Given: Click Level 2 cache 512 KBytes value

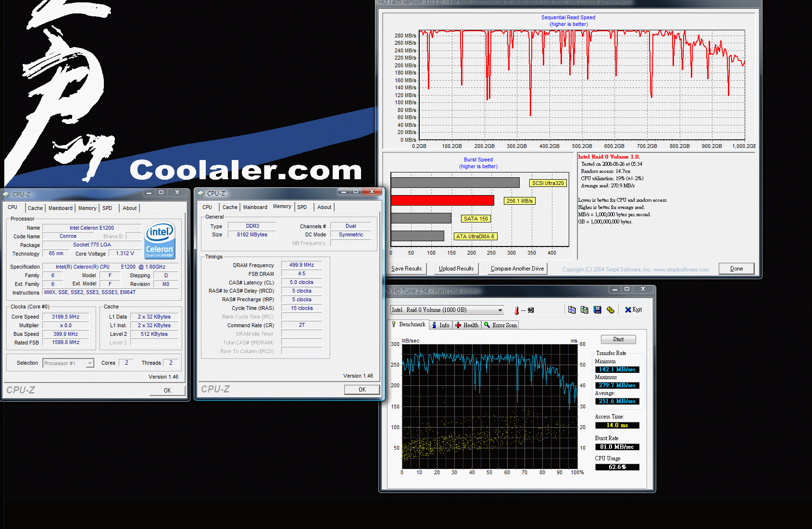Looking at the screenshot, I should 154,334.
